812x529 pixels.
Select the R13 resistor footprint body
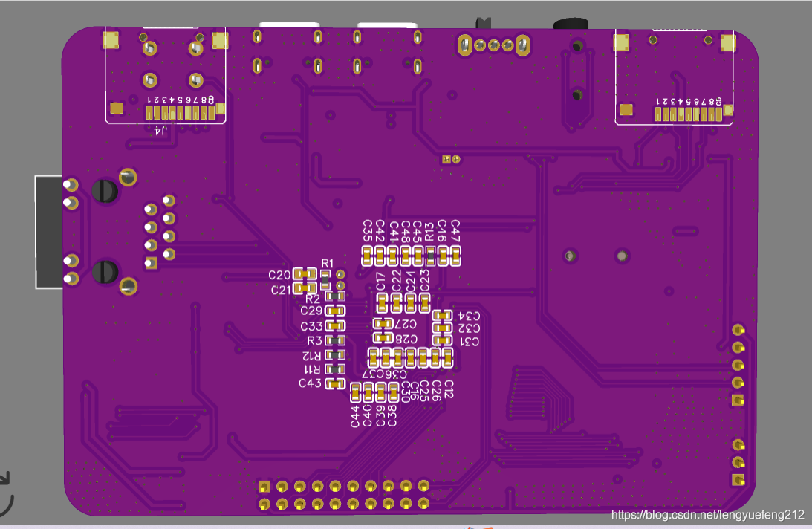[x=430, y=256]
